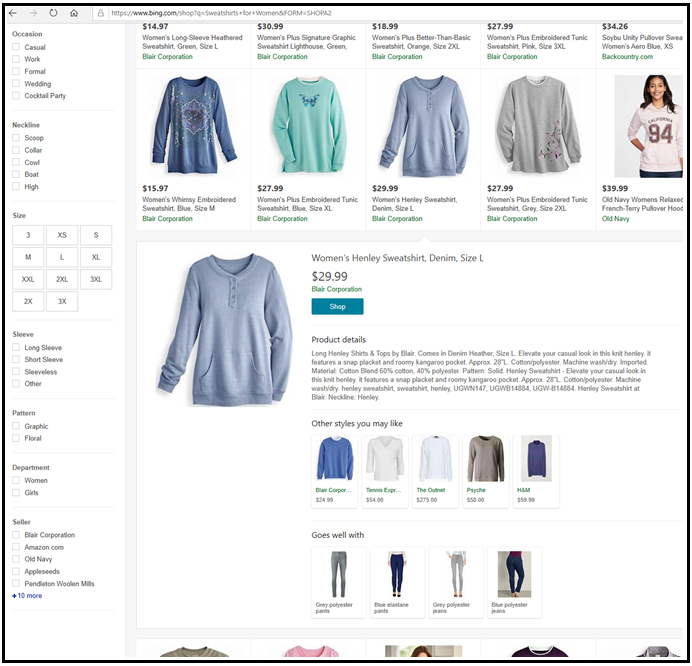Image resolution: width=692 pixels, height=666 pixels.
Task: Open Women's Plus Better-Than-Basic Sweatshirt link
Action: 421,42
